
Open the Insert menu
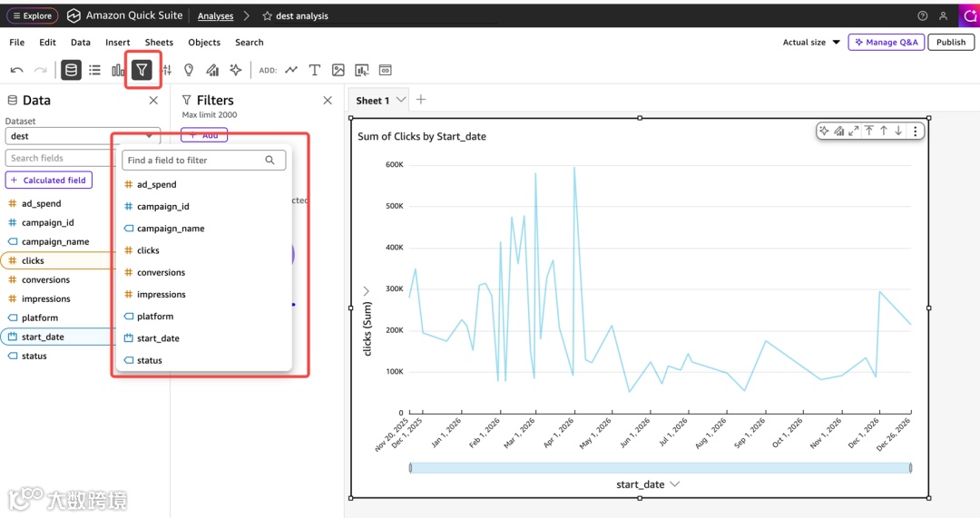(x=117, y=42)
